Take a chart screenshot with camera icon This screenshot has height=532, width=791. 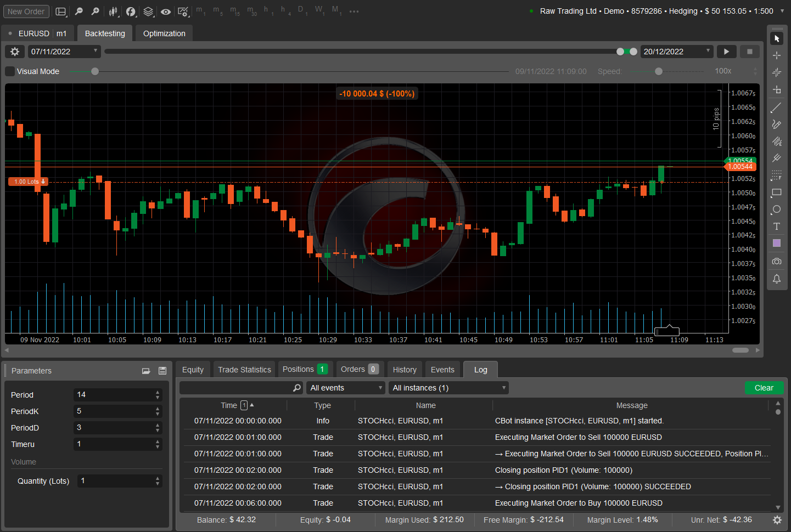coord(777,261)
